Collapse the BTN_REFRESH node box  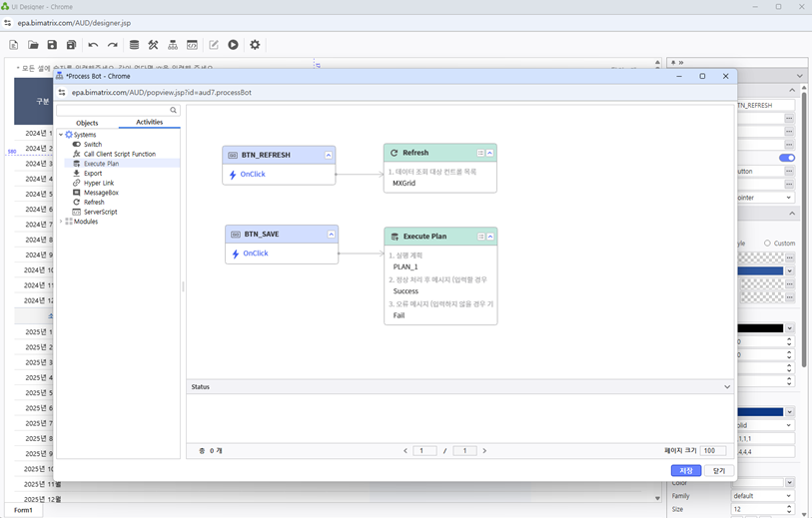329,156
